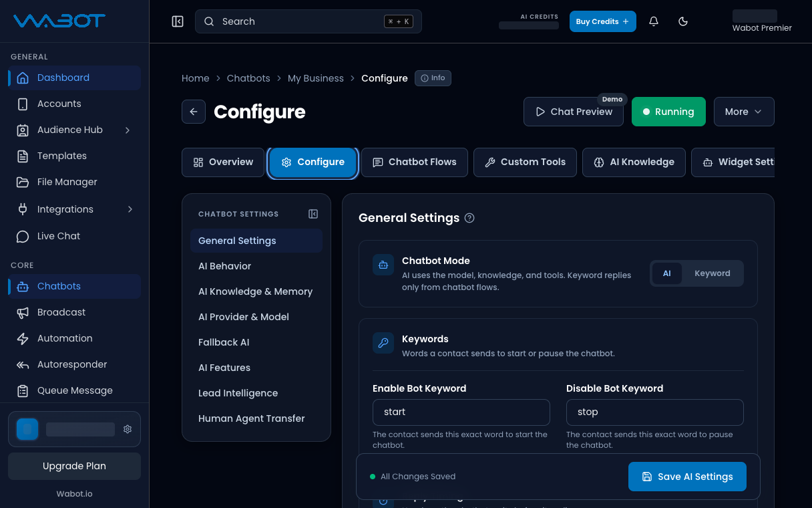Go back using the arrow button
This screenshot has height=508, width=812.
194,112
